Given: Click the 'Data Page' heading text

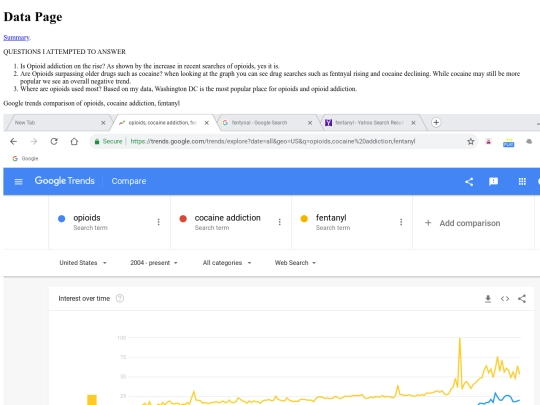Looking at the screenshot, I should click(33, 17).
